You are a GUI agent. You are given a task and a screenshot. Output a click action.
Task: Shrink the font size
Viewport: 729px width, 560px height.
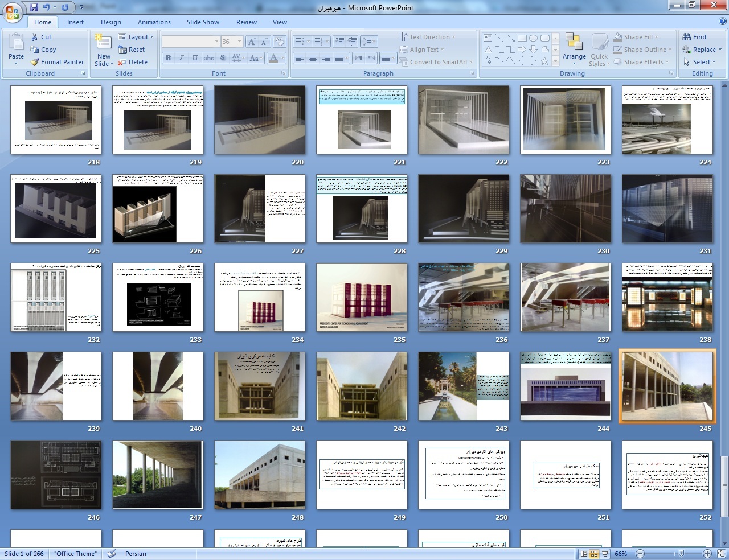264,42
